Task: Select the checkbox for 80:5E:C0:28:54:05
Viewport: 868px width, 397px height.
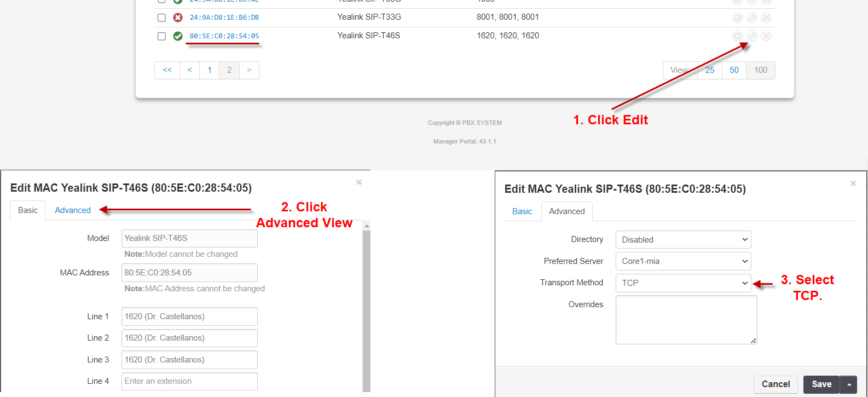Action: point(161,36)
